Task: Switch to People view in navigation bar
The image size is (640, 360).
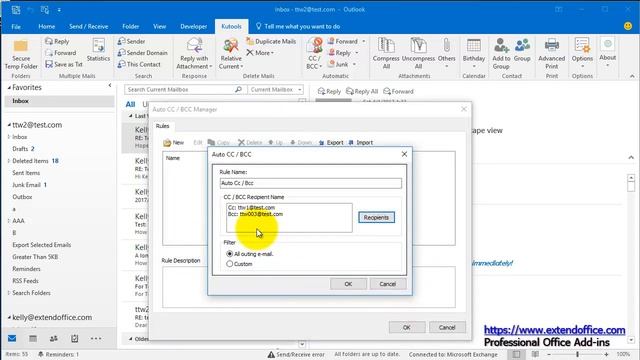Action: tap(53, 338)
